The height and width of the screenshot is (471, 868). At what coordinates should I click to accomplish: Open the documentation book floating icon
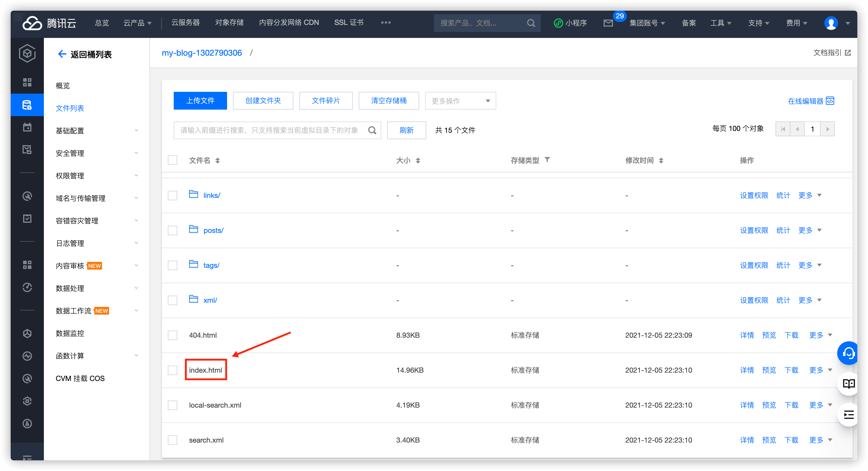848,384
